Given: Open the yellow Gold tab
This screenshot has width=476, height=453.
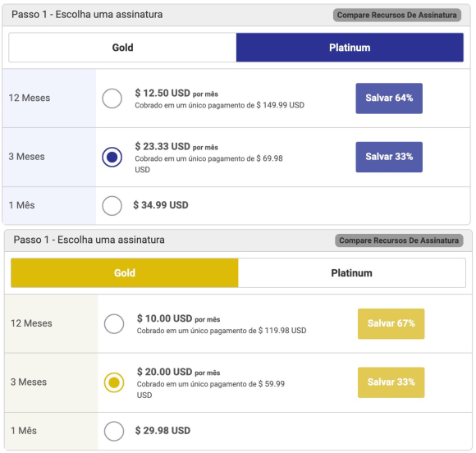Looking at the screenshot, I should pos(125,273).
